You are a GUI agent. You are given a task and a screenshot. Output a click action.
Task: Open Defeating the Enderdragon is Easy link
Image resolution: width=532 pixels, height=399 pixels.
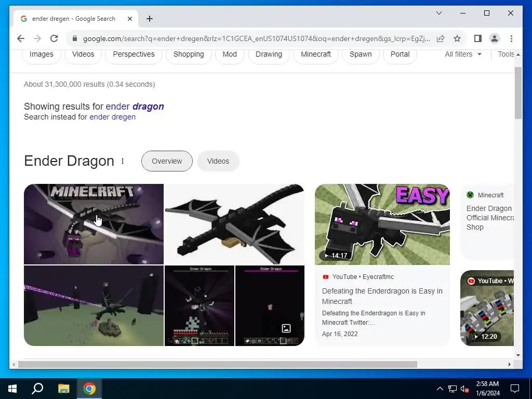(x=382, y=296)
